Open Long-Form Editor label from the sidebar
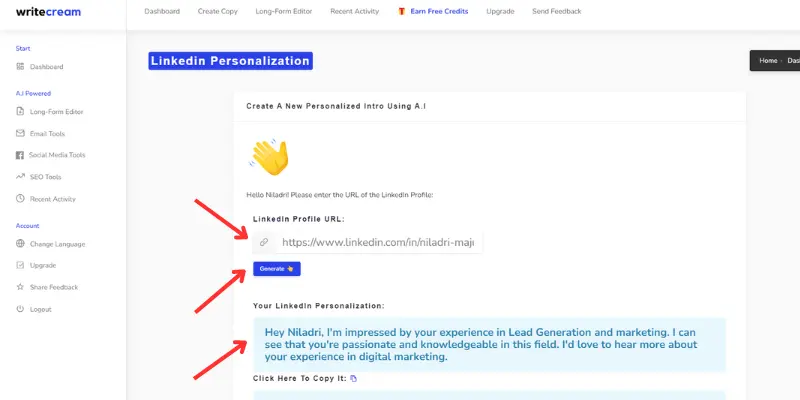This screenshot has width=800, height=400. coord(57,112)
